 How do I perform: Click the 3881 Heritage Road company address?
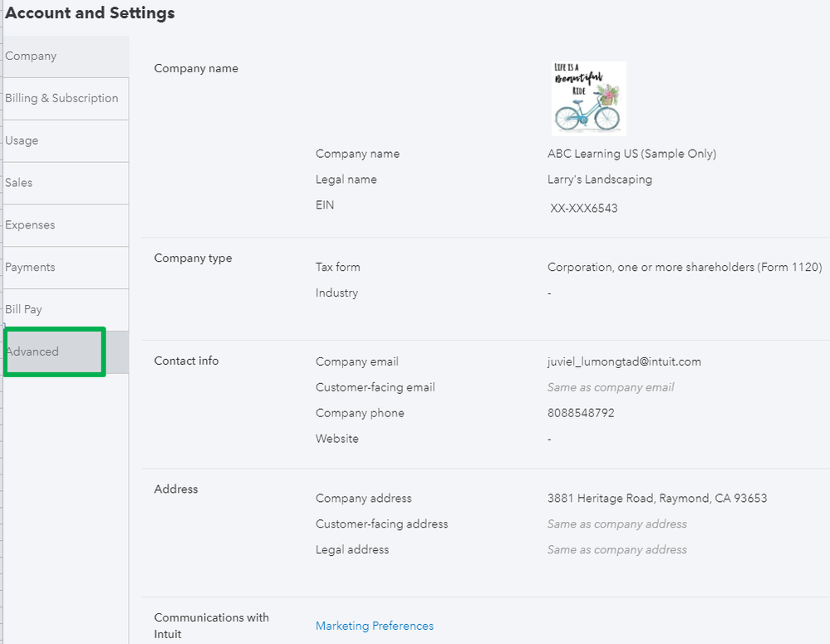(x=656, y=499)
